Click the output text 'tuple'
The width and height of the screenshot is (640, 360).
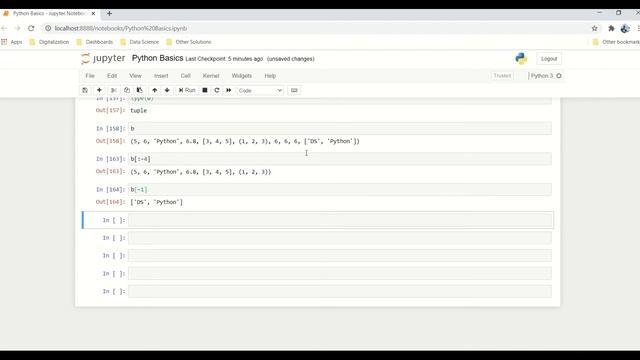coord(138,111)
